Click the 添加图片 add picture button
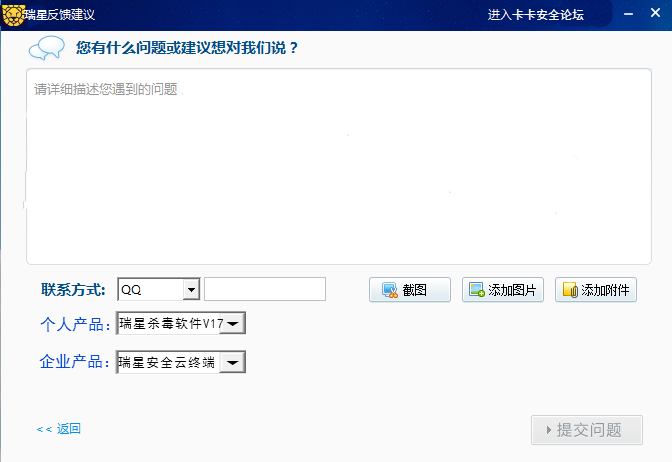This screenshot has height=462, width=672. pyautogui.click(x=503, y=290)
